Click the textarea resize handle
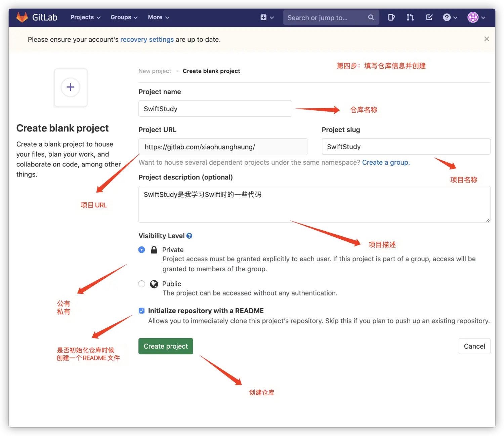This screenshot has height=436, width=504. 488,220
